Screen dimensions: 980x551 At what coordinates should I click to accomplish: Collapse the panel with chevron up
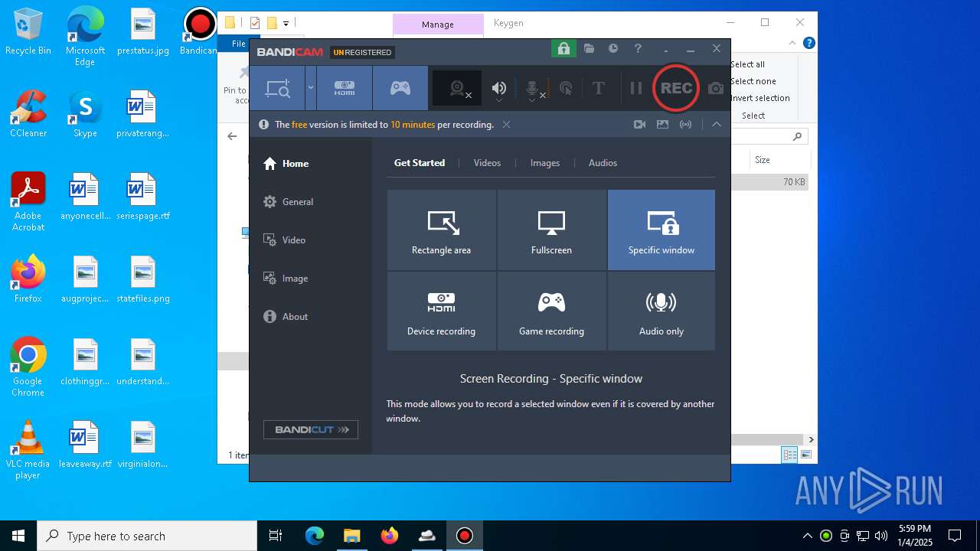click(717, 124)
